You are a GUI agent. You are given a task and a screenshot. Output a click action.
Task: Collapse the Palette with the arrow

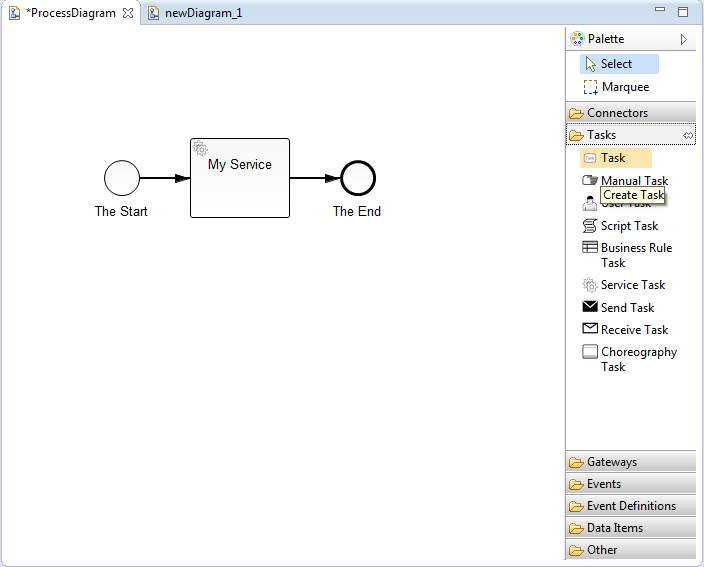[x=683, y=40]
